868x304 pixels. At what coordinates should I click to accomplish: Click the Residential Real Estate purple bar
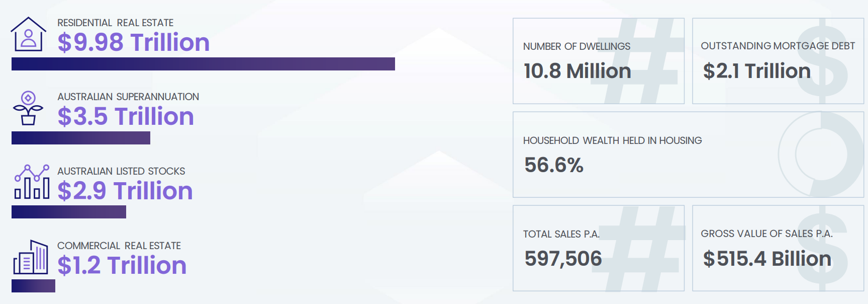click(x=203, y=64)
